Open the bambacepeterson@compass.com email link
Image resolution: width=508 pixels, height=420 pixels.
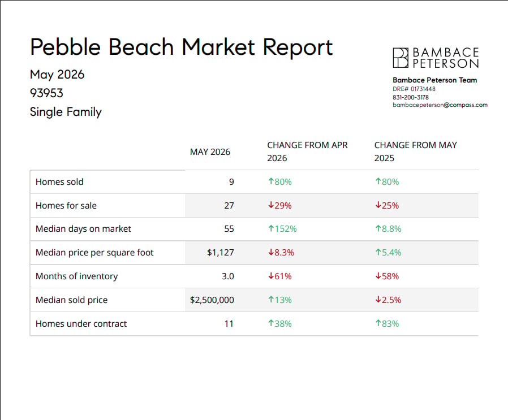coord(440,105)
